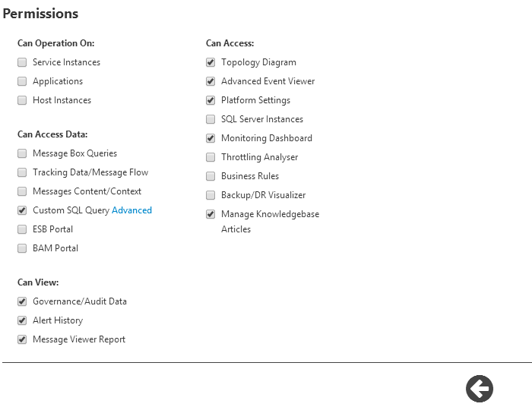Uncheck Manage Knowledgebase Articles checkbox
This screenshot has height=410, width=532.
(211, 214)
